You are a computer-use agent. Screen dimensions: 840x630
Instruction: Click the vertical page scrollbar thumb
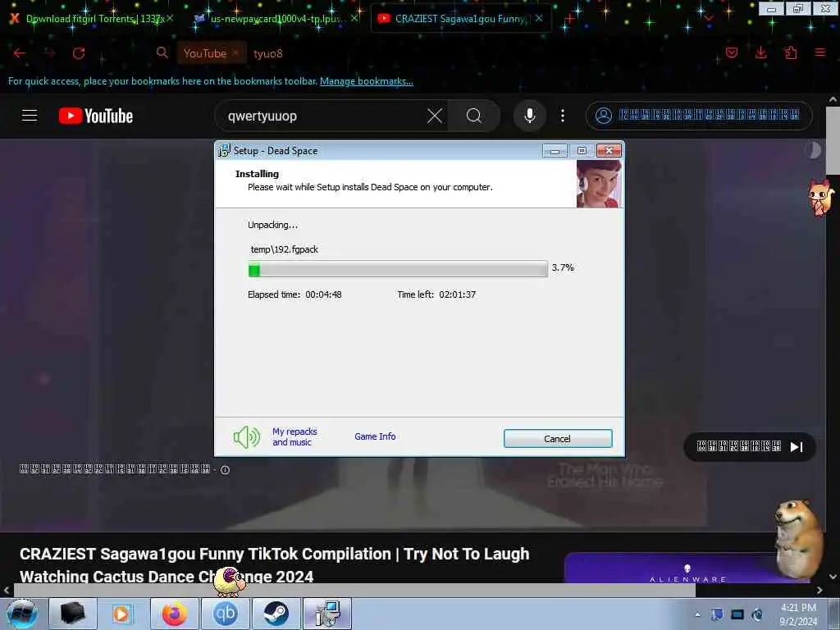[833, 140]
